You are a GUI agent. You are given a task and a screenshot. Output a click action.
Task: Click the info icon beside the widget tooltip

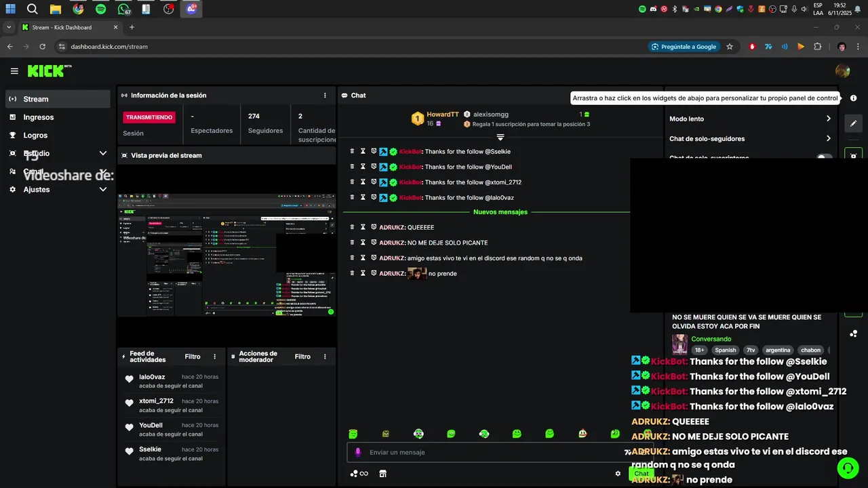(x=853, y=98)
